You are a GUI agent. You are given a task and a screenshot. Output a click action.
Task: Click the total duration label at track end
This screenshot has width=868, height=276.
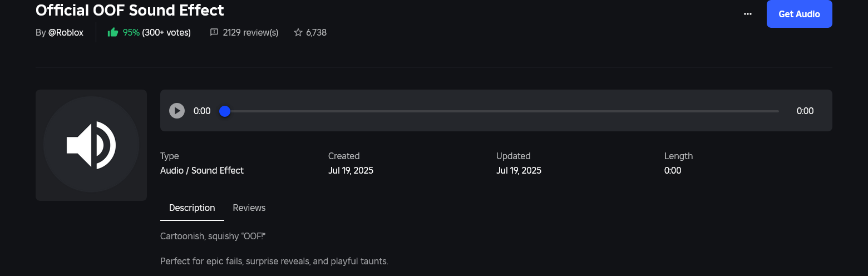click(805, 111)
